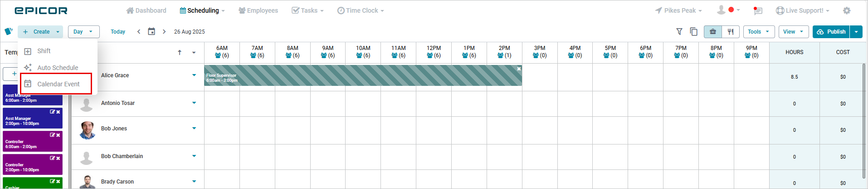
Task: Switch to fork-and-knife meals view toggle
Action: (731, 32)
